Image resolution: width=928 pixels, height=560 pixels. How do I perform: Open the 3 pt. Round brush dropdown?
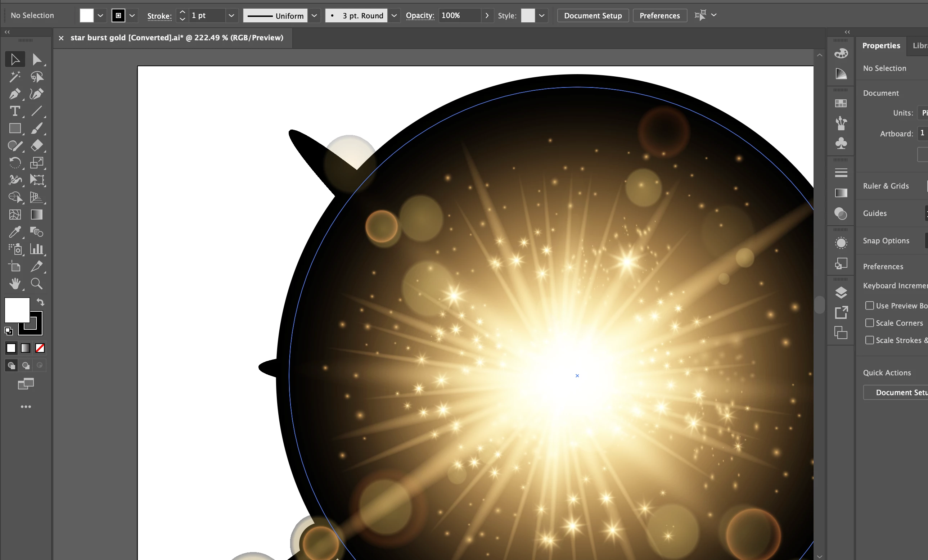click(394, 15)
